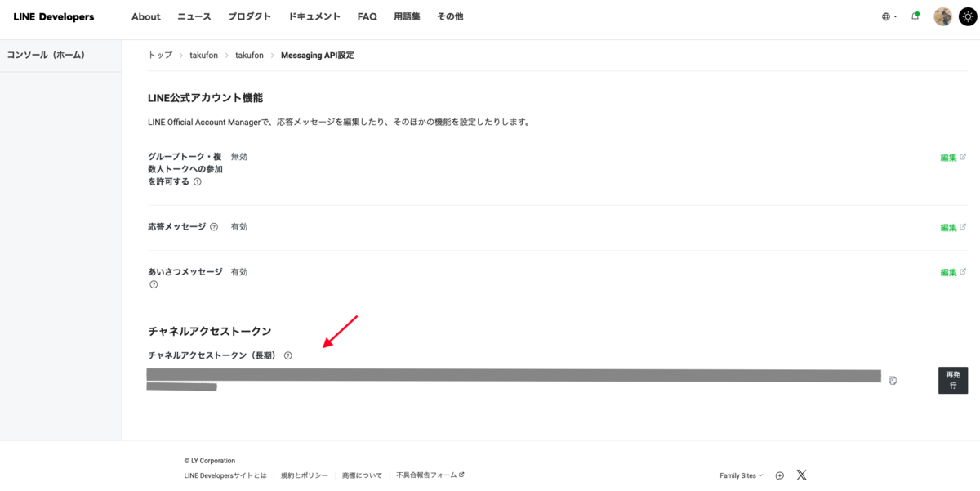Select コンソール（ホーム） in the sidebar
The width and height of the screenshot is (980, 491).
pos(47,55)
